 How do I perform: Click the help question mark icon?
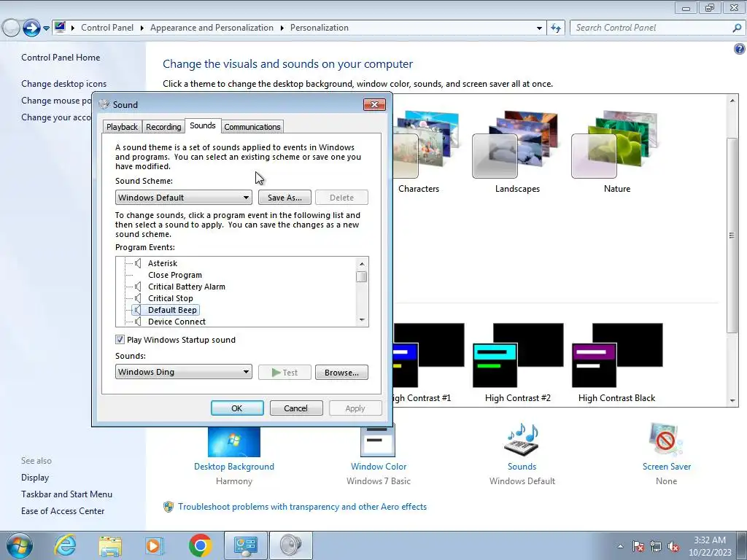pyautogui.click(x=740, y=49)
